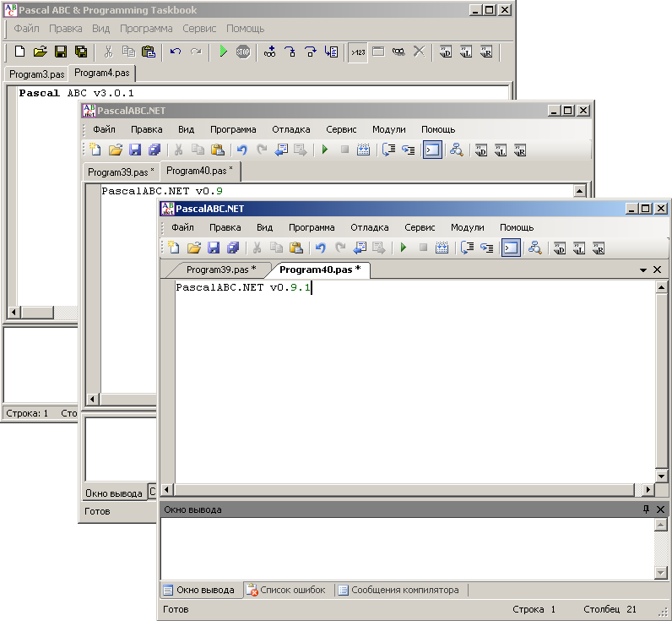Image resolution: width=672 pixels, height=621 pixels.
Task: Click the D taskbook icon in front window
Action: [x=559, y=248]
